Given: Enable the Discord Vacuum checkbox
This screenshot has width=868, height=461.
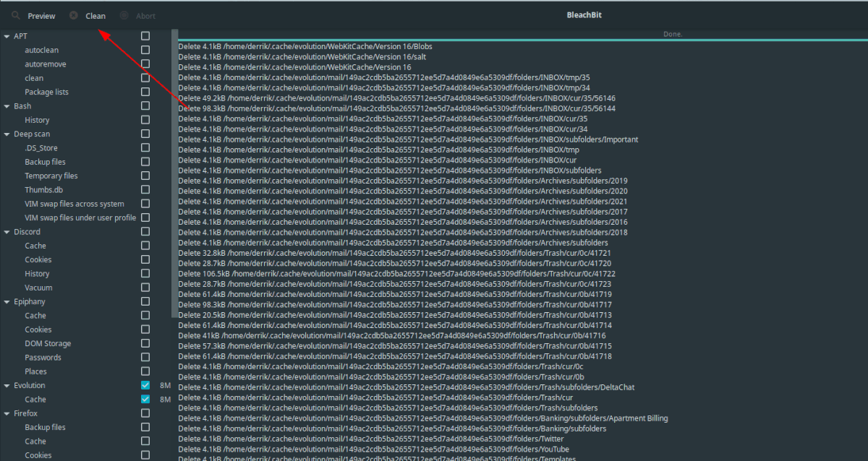Looking at the screenshot, I should point(145,288).
